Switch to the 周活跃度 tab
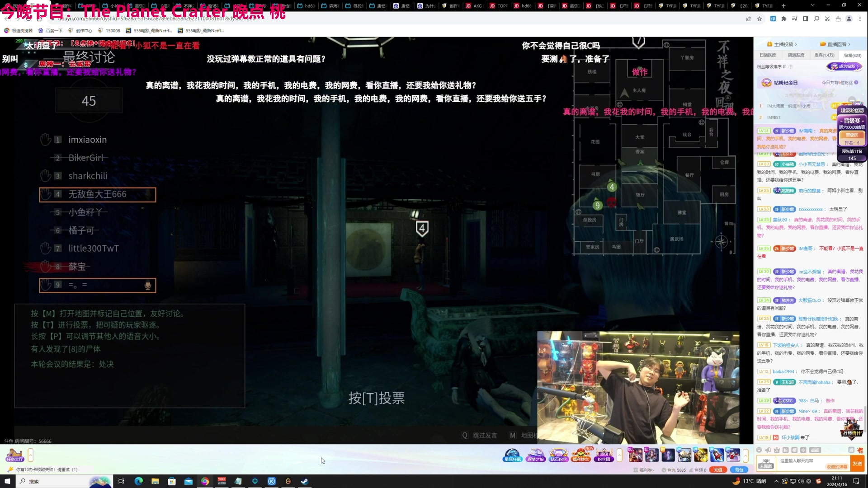868x488 pixels. [x=796, y=55]
